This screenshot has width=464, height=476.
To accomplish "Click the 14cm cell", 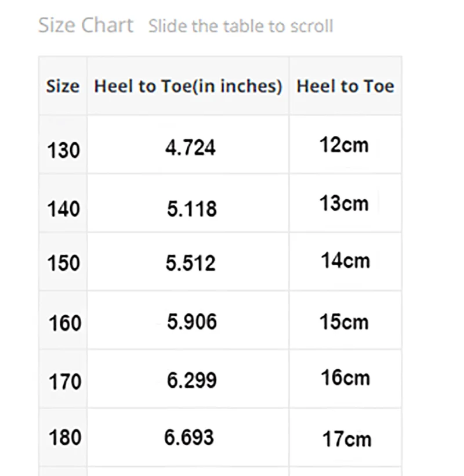I will pyautogui.click(x=345, y=261).
